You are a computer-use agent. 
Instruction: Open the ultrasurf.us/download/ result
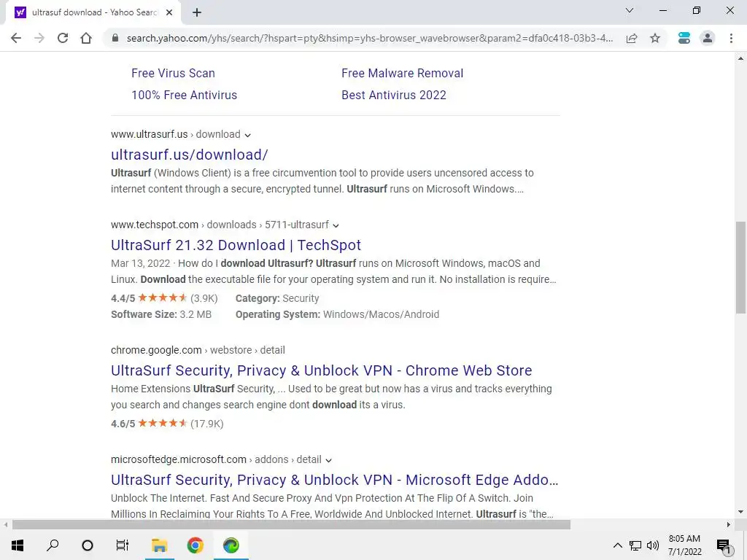190,155
